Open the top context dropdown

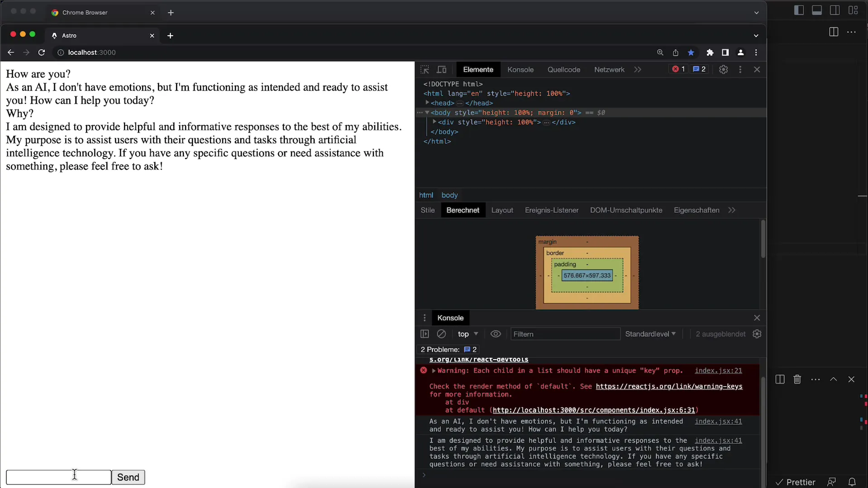coord(467,334)
